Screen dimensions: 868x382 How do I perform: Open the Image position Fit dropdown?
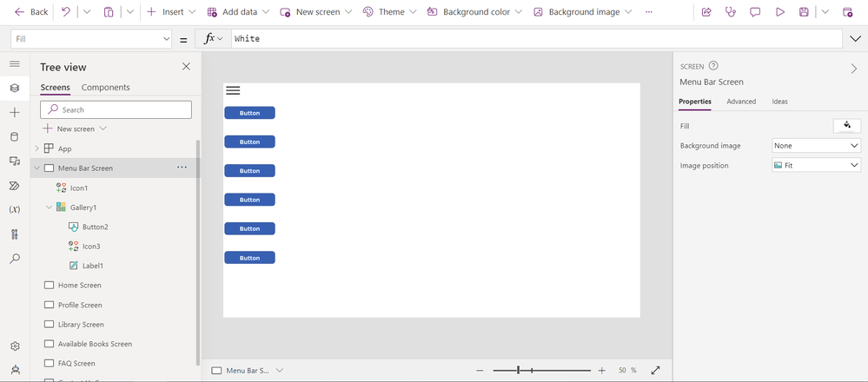click(816, 165)
